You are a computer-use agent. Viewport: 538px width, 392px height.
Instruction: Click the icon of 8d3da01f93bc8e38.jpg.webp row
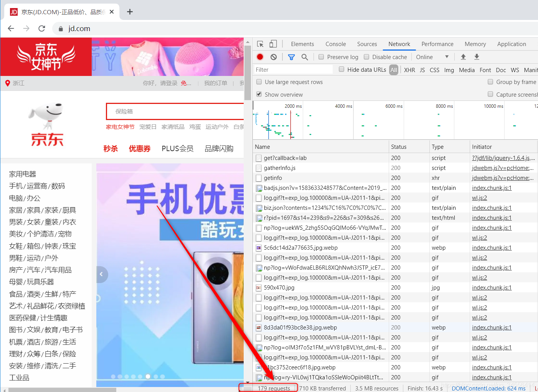point(259,328)
